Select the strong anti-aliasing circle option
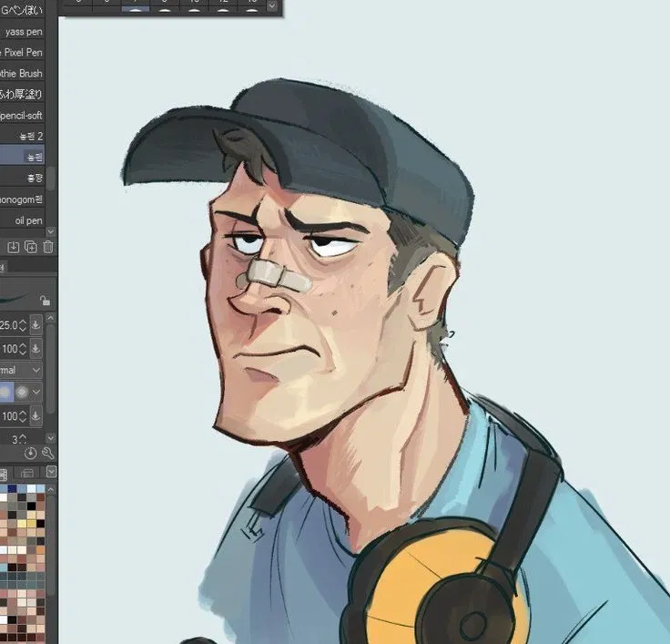670x644 pixels. pos(22,392)
